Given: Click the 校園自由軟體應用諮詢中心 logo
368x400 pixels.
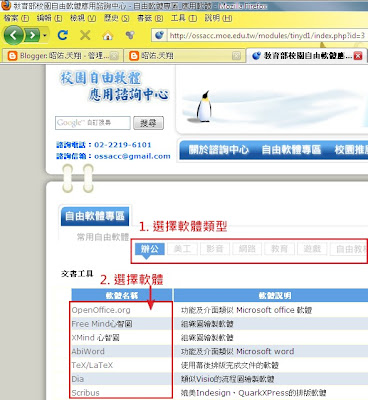Looking at the screenshot, I should pyautogui.click(x=114, y=86).
